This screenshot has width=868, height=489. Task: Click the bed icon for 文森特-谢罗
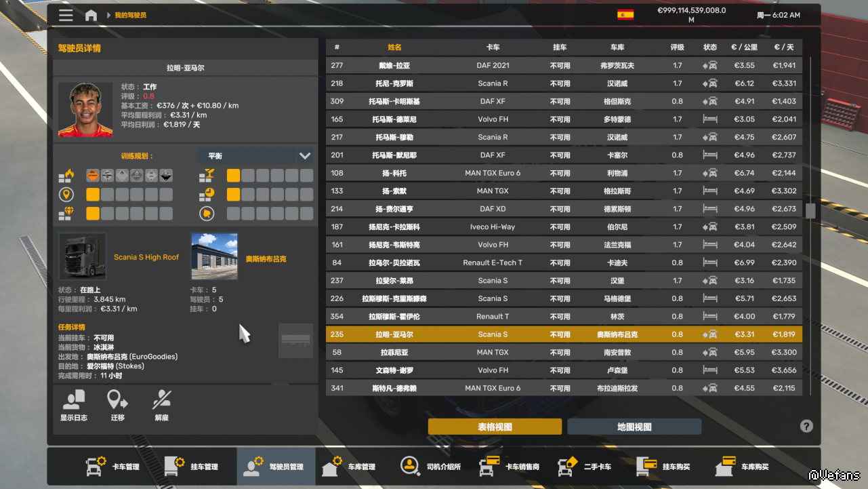(x=710, y=370)
